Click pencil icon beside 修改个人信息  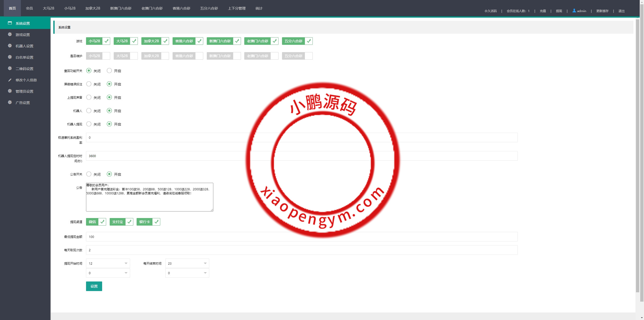tap(10, 80)
